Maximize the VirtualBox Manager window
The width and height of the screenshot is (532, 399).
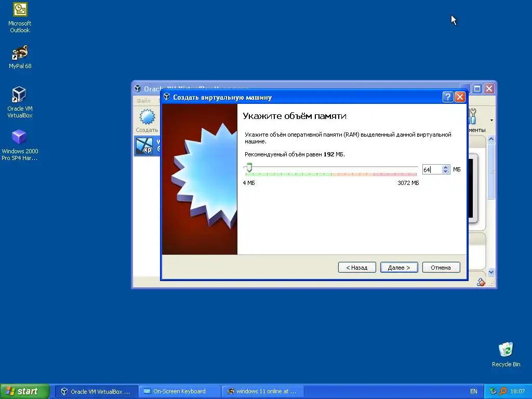pyautogui.click(x=477, y=88)
